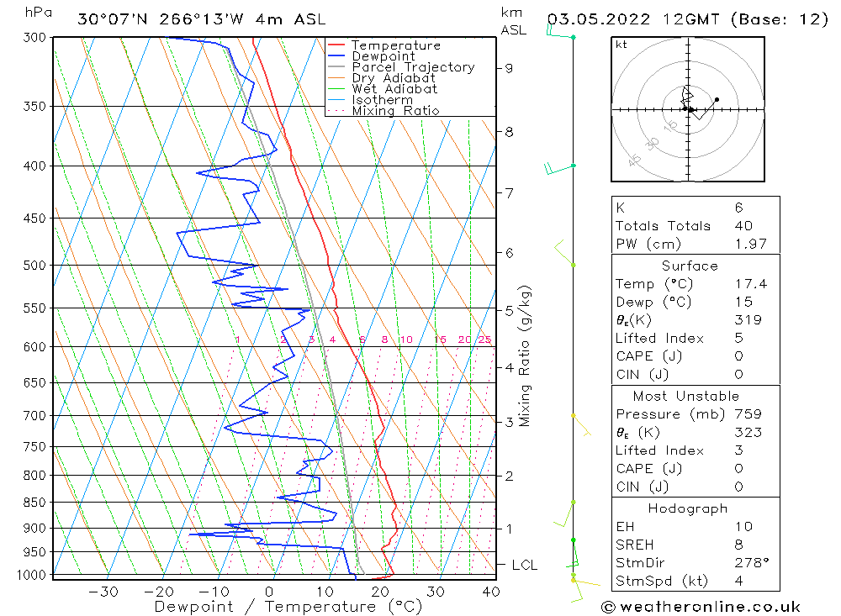Select the Mixing Ratio legend label
841x616 pixels.
click(395, 111)
